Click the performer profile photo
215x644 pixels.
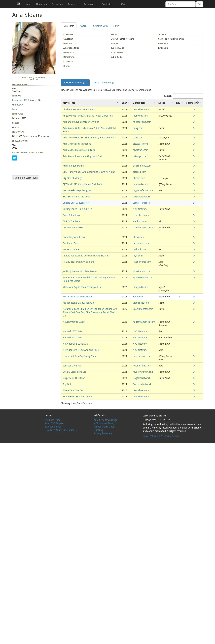tap(34, 48)
